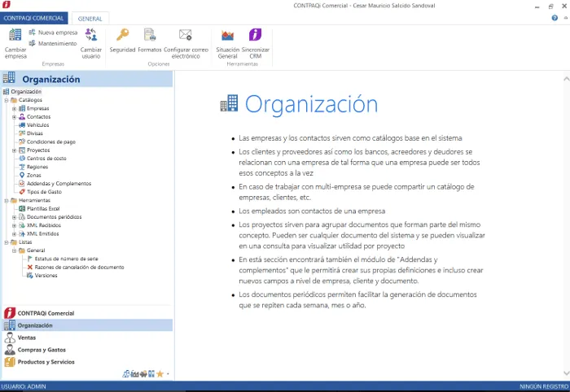570x392 pixels.
Task: Open Situación General chart icon
Action: point(228,35)
